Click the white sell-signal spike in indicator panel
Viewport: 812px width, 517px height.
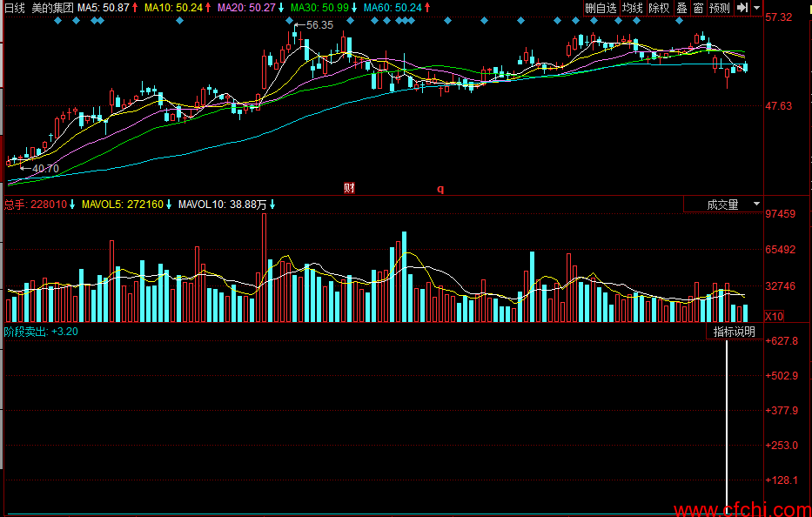(727, 427)
